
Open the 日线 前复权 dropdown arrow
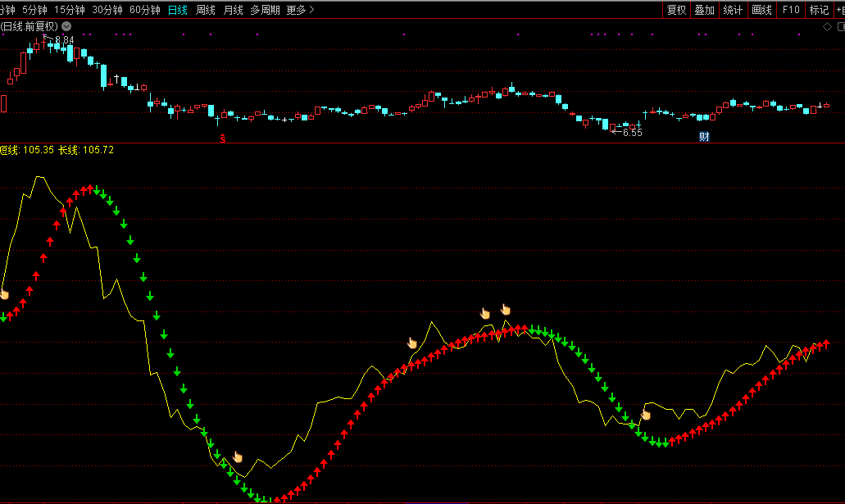[66, 26]
